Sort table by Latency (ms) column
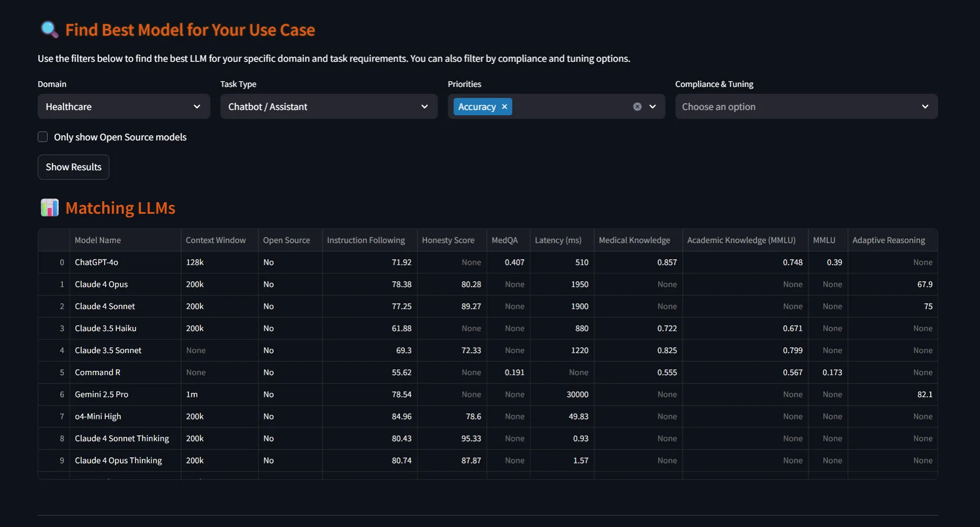The height and width of the screenshot is (527, 980). (x=558, y=240)
